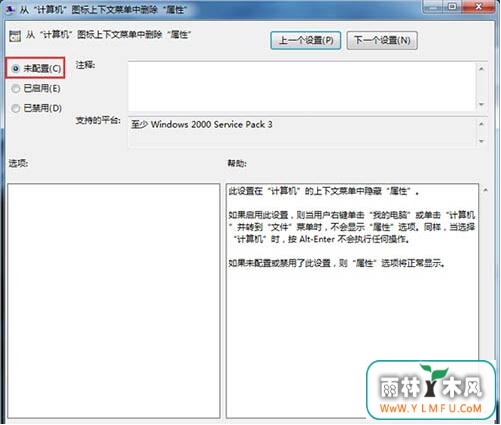Click the title bar window icon
The width and height of the screenshot is (501, 425).
9,9
